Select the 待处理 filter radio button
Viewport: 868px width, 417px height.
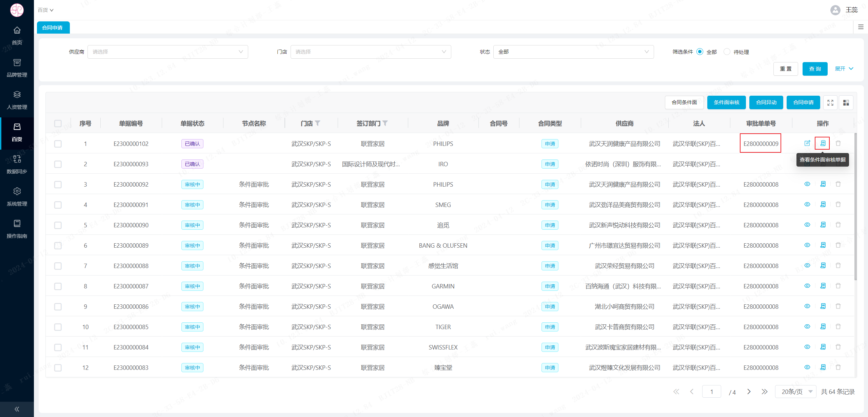(727, 52)
